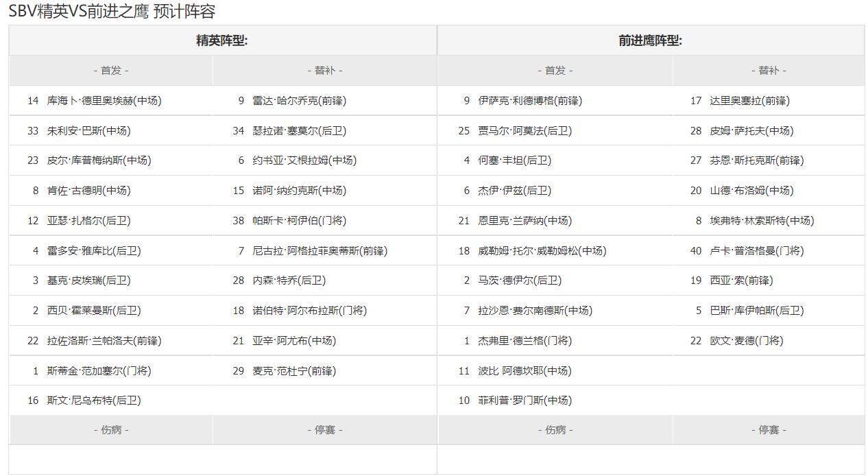Select 拉沙恩·费尔南德斯(中场) starter
This screenshot has height=476, width=868.
coord(535,311)
